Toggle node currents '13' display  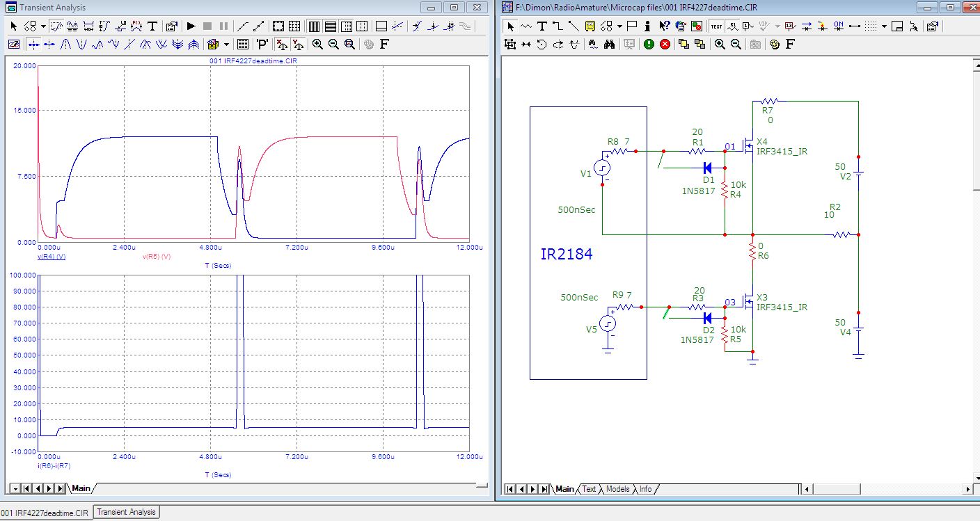pyautogui.click(x=789, y=26)
